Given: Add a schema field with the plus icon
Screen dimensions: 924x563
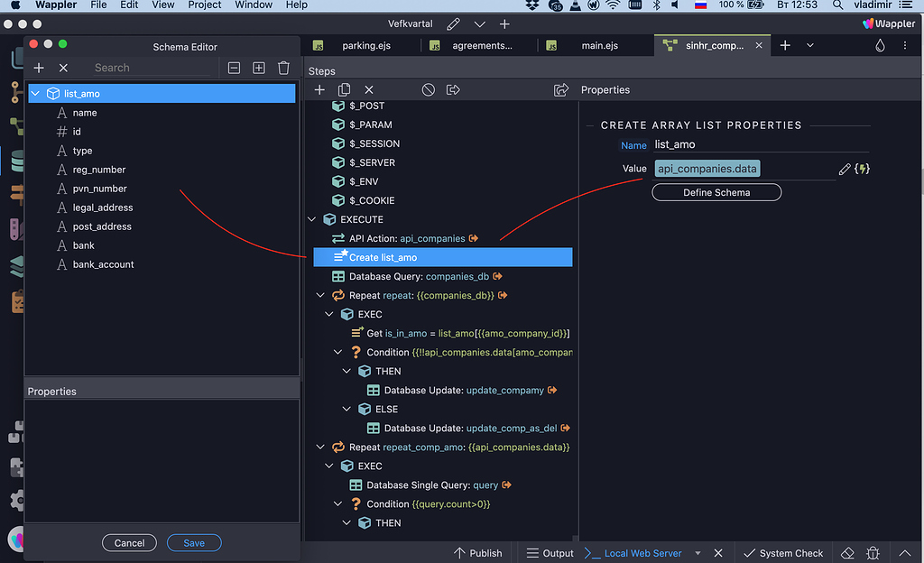Looking at the screenshot, I should point(38,67).
